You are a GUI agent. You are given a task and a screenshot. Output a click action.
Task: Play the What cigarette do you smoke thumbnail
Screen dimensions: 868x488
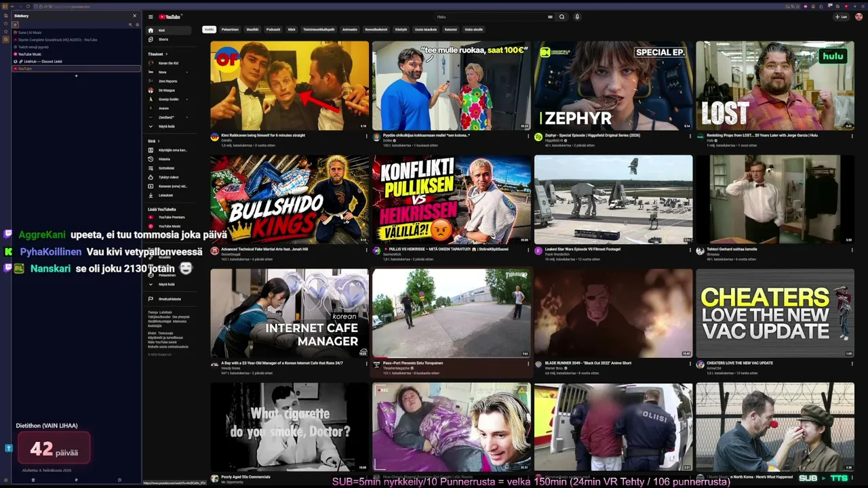(290, 427)
